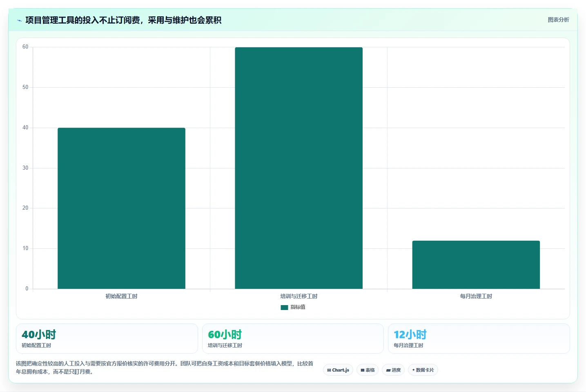
Task: Click the x-axis label 初始配置工时
Action: click(x=121, y=296)
